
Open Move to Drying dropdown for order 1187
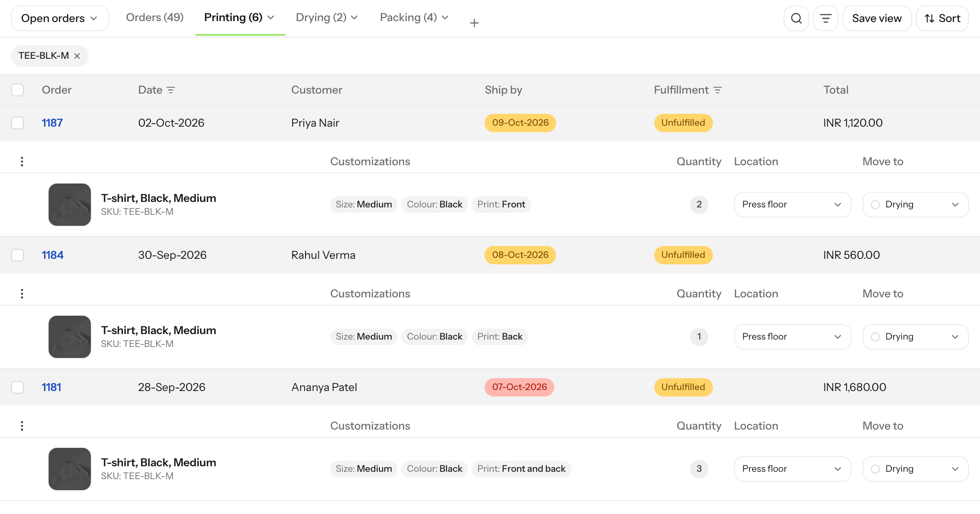click(x=915, y=205)
